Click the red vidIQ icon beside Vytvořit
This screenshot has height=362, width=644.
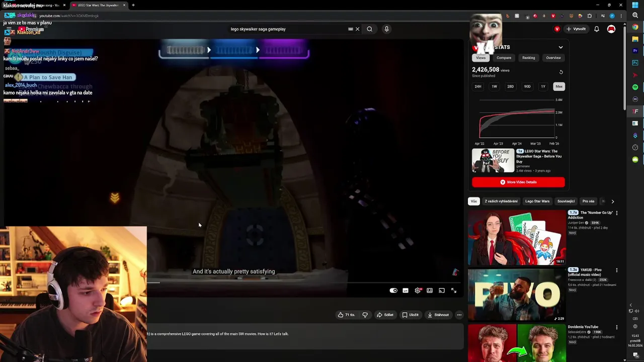(x=557, y=29)
